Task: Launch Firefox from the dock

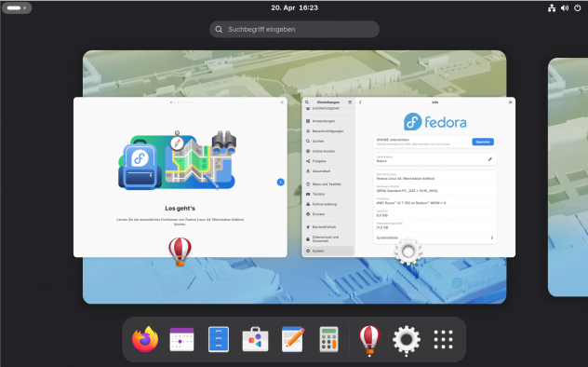Action: tap(145, 339)
